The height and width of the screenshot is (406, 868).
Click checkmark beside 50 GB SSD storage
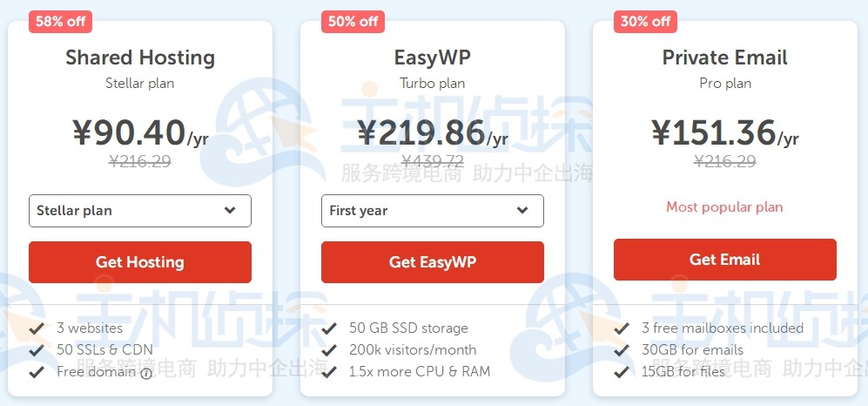pyautogui.click(x=329, y=328)
